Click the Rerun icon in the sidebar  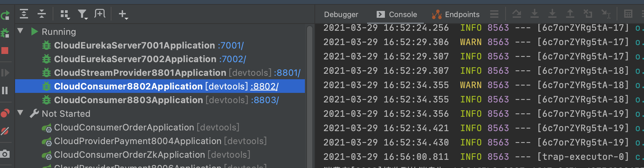[5, 15]
